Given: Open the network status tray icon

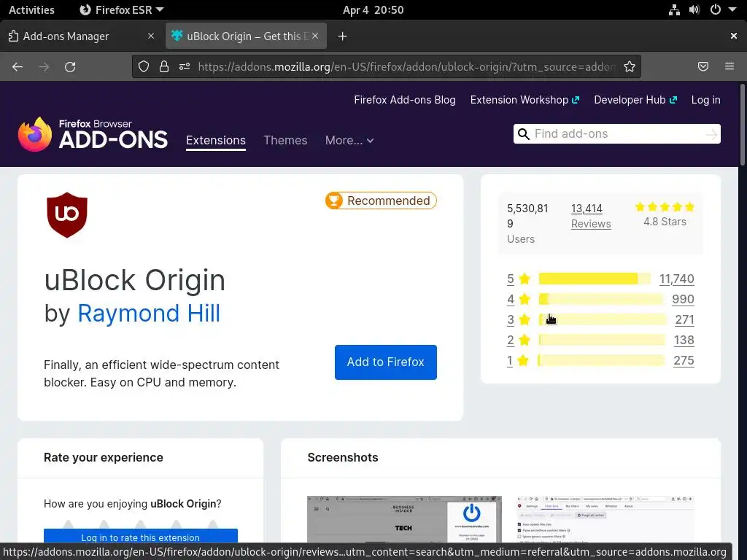Looking at the screenshot, I should click(x=674, y=9).
